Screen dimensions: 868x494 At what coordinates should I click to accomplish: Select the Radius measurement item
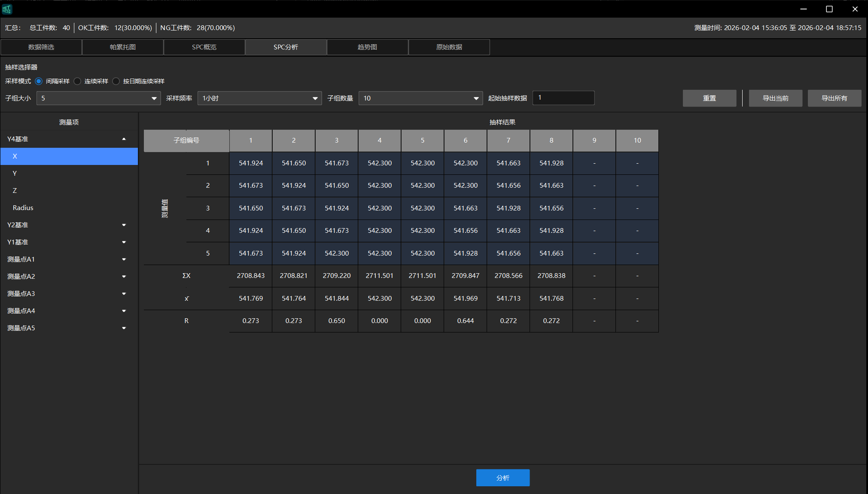pos(23,208)
